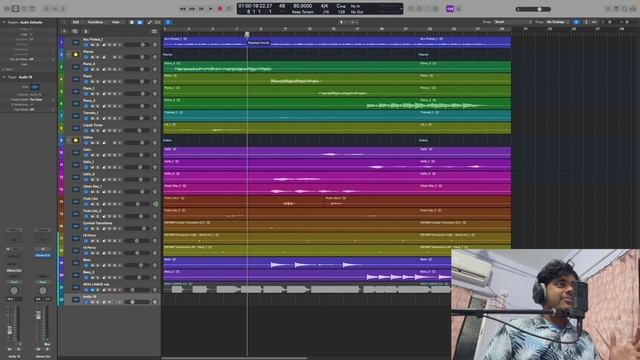Click the purple Count-in 1234 button

pyautogui.click(x=449, y=9)
